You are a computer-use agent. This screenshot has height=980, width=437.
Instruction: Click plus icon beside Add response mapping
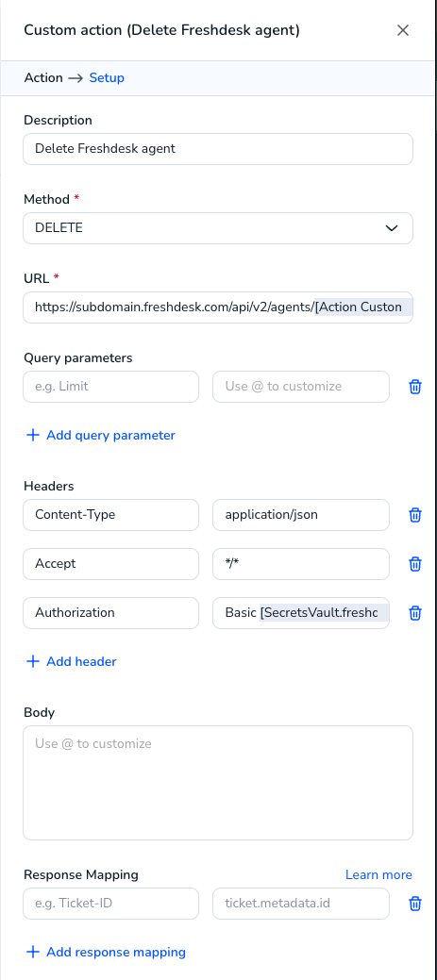point(32,952)
